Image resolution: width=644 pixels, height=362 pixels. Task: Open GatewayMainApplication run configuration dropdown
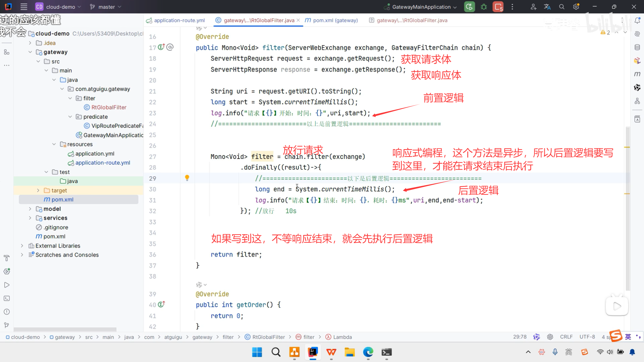click(x=421, y=7)
